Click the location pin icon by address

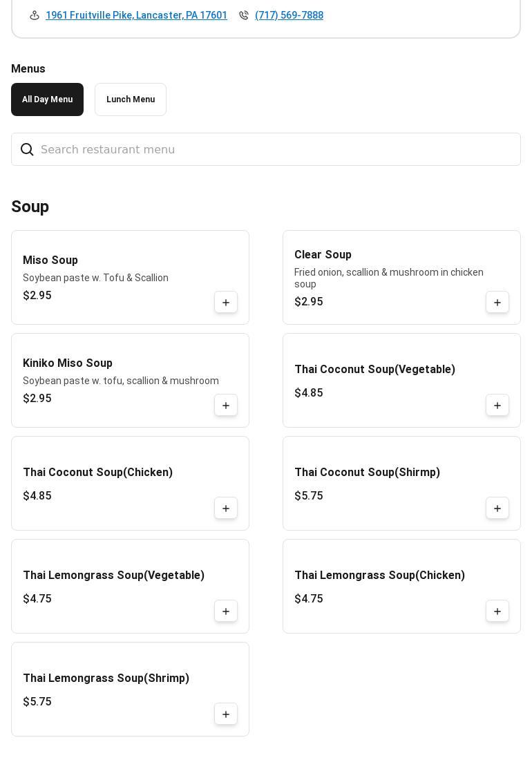(x=35, y=15)
